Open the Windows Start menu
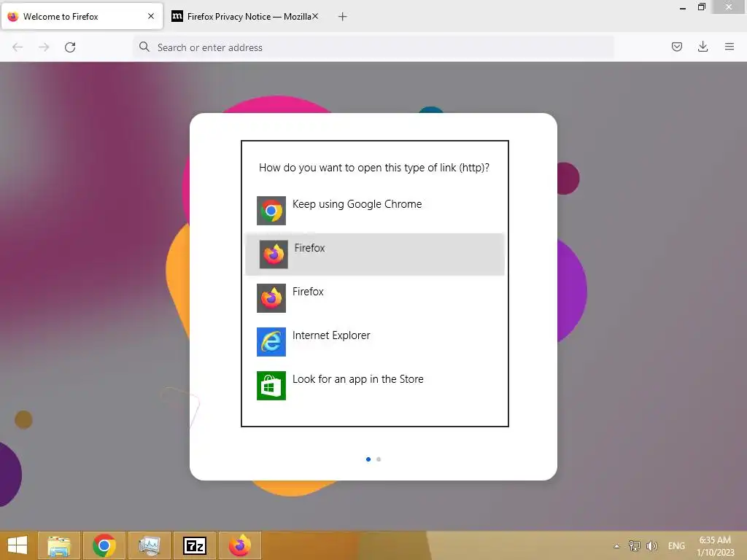 click(18, 545)
